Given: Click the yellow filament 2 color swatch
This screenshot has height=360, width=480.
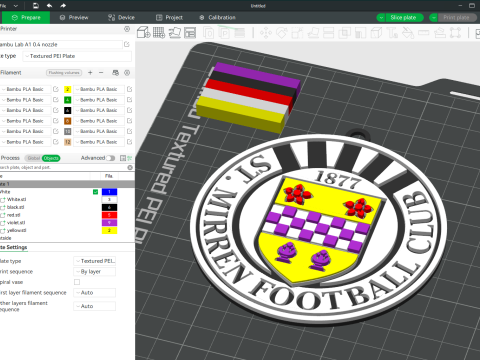Looking at the screenshot, I should tap(67, 89).
